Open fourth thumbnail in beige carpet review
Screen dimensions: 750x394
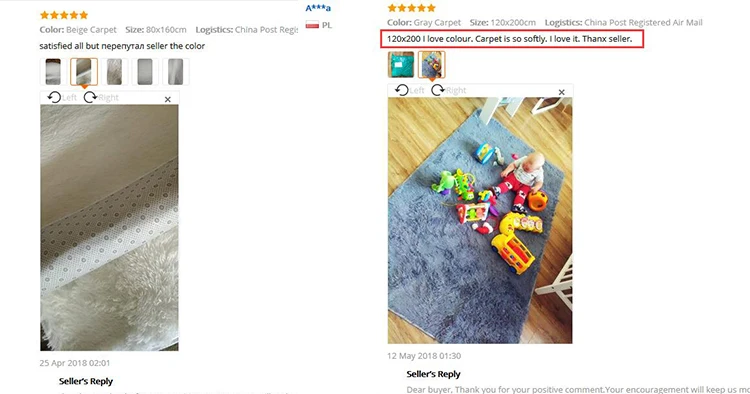(145, 72)
